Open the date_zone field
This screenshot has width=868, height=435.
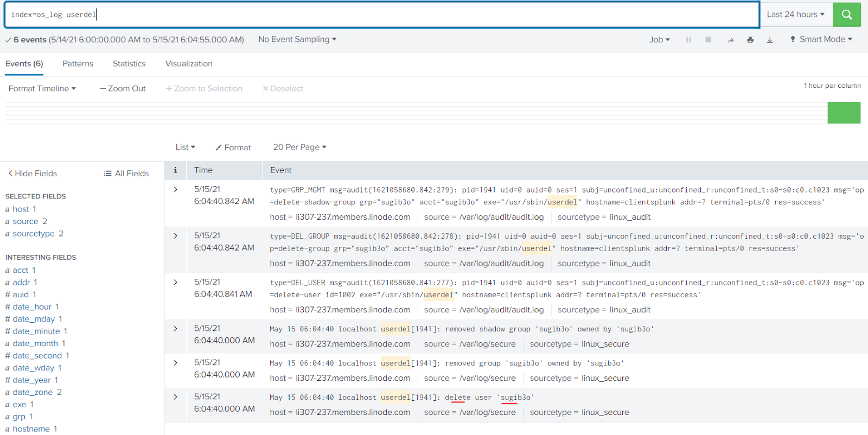tap(34, 392)
